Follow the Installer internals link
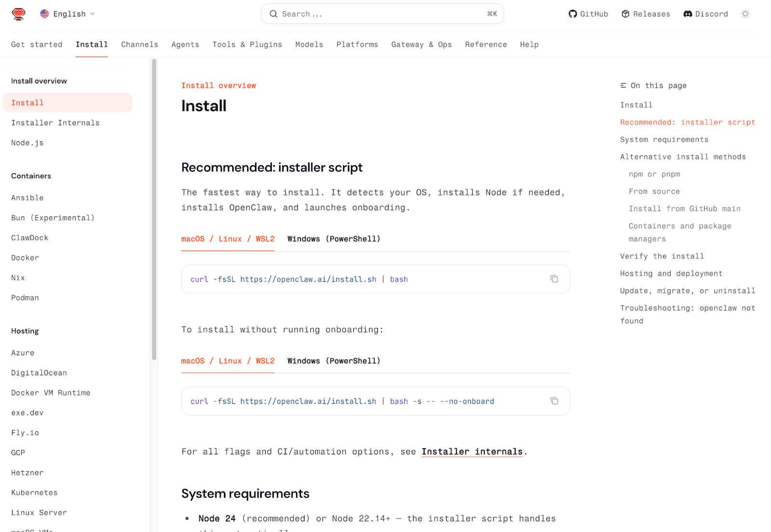This screenshot has height=532, width=771. click(x=472, y=452)
